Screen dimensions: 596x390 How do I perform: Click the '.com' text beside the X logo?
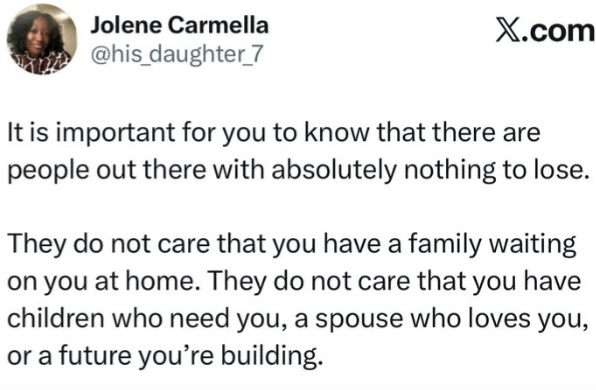pyautogui.click(x=558, y=32)
